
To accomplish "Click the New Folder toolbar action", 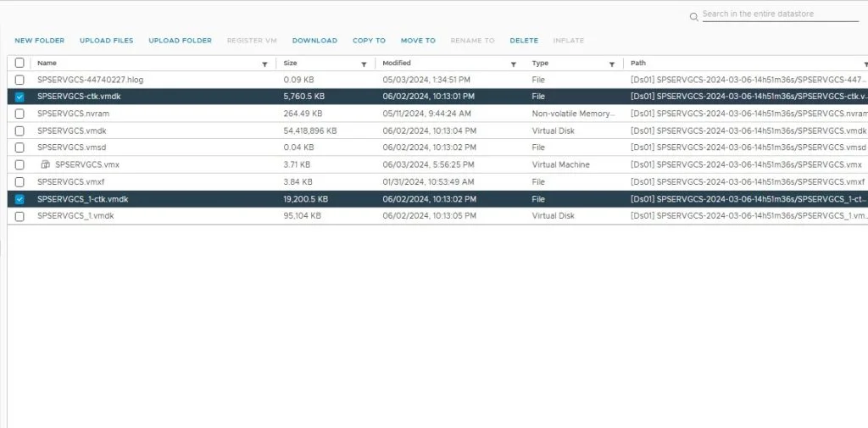I will 39,41.
